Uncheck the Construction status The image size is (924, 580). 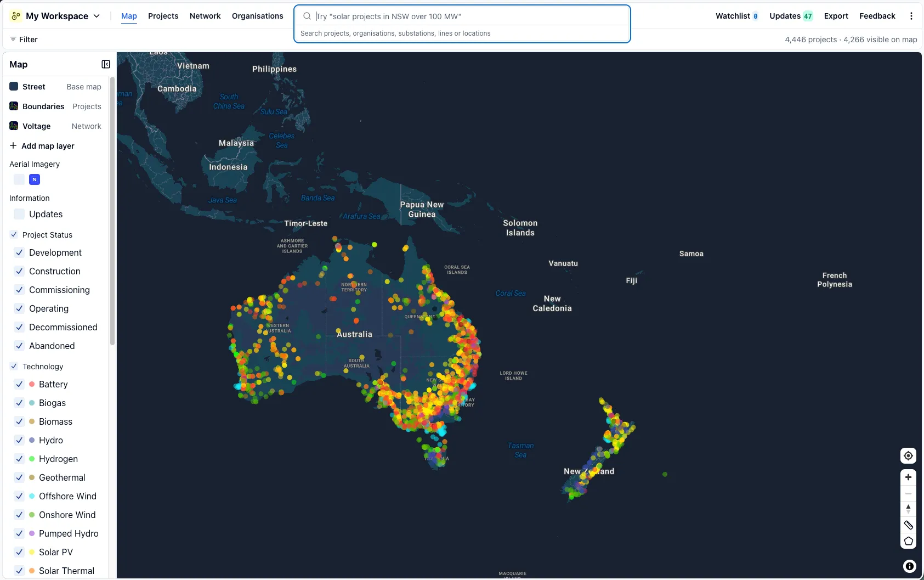19,271
